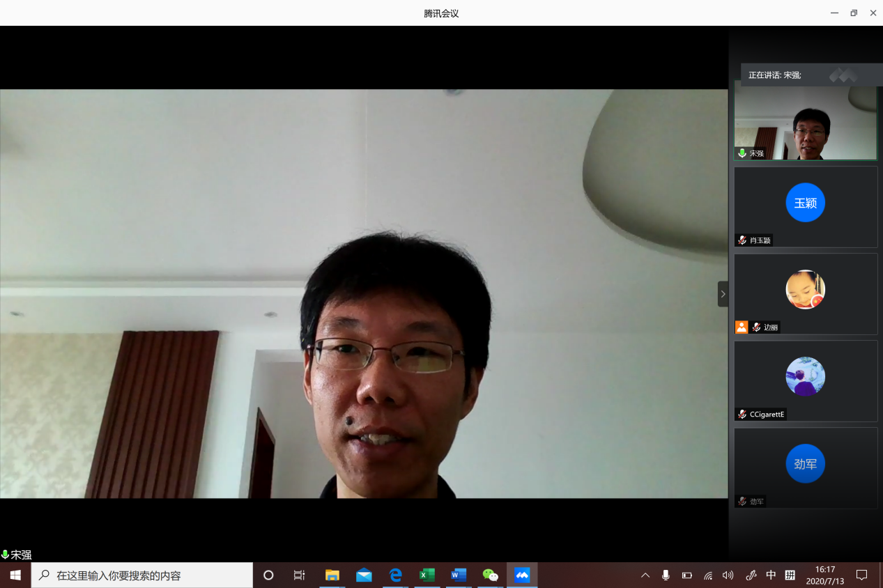Open WeChat from the taskbar
The width and height of the screenshot is (883, 588).
coord(491,575)
